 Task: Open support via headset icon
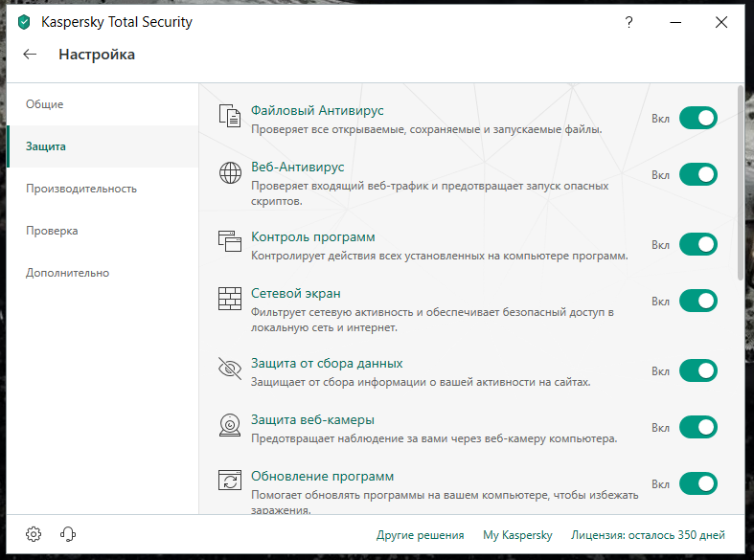[x=67, y=534]
